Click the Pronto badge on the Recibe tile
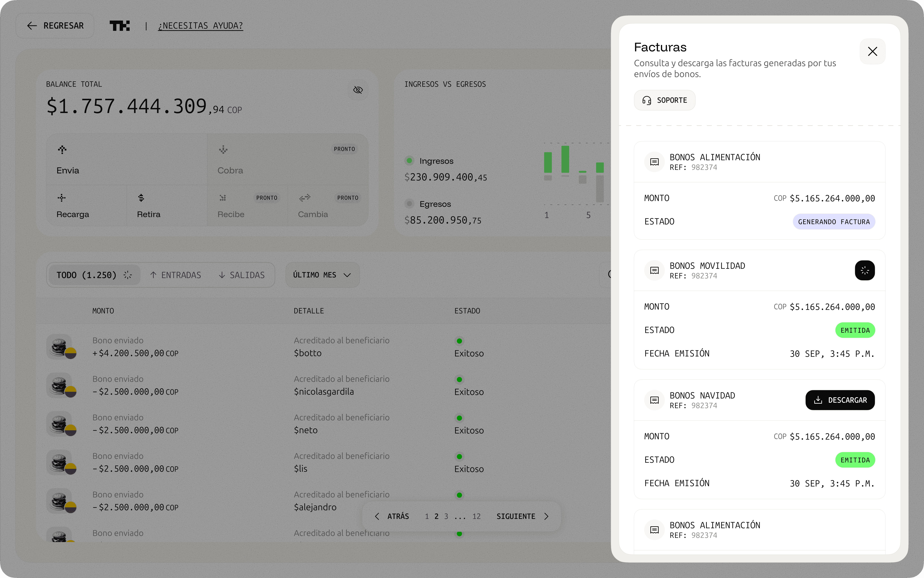The width and height of the screenshot is (924, 578). tap(267, 198)
